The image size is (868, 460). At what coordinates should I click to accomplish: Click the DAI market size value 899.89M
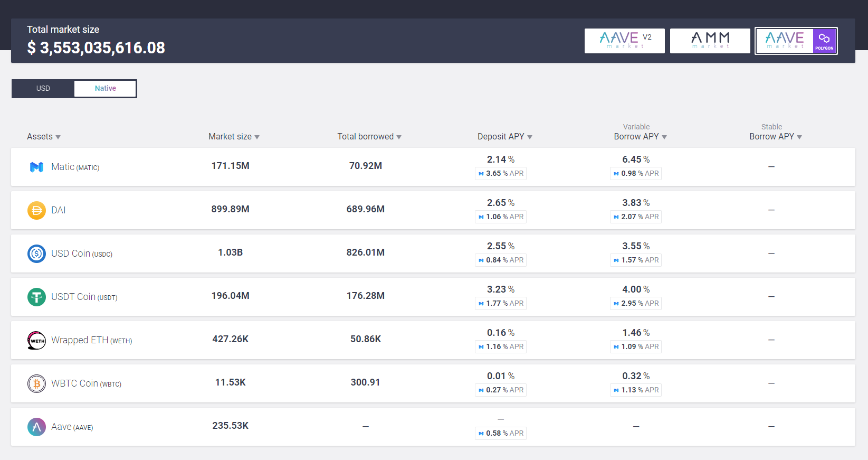point(230,209)
